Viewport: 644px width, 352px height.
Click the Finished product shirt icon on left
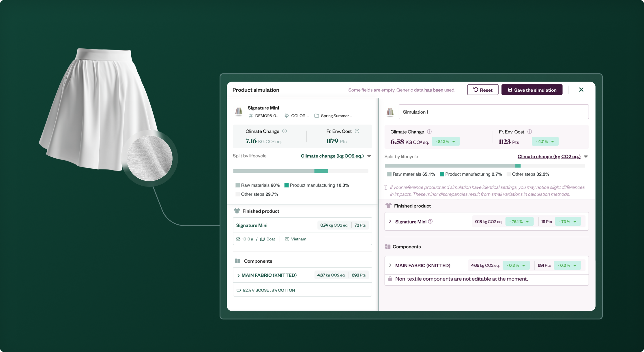[x=237, y=211]
